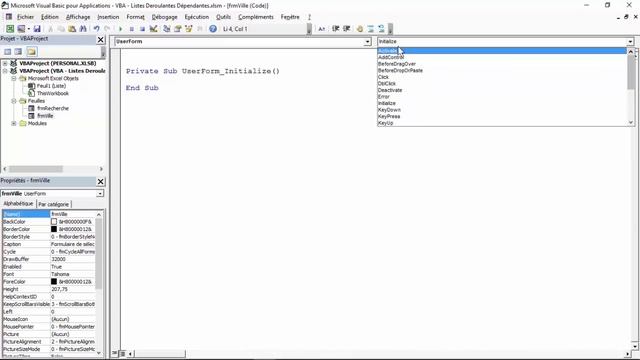
Task: Open the Object Browser toolbar icon
Action: point(189,29)
